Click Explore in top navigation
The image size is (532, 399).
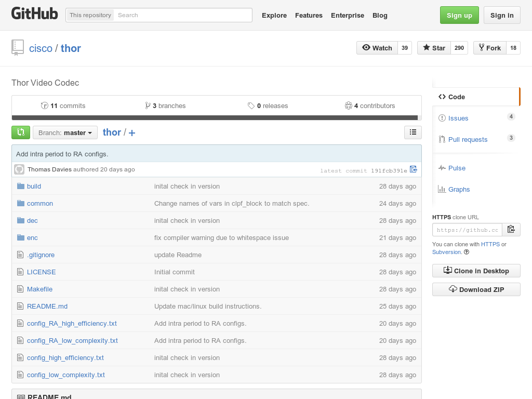point(274,15)
